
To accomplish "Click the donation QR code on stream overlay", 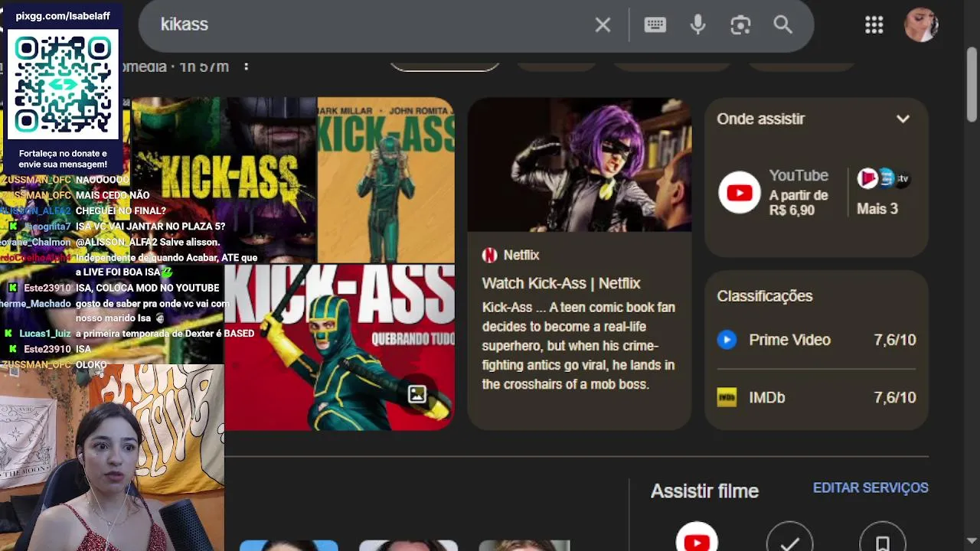I will click(x=63, y=84).
